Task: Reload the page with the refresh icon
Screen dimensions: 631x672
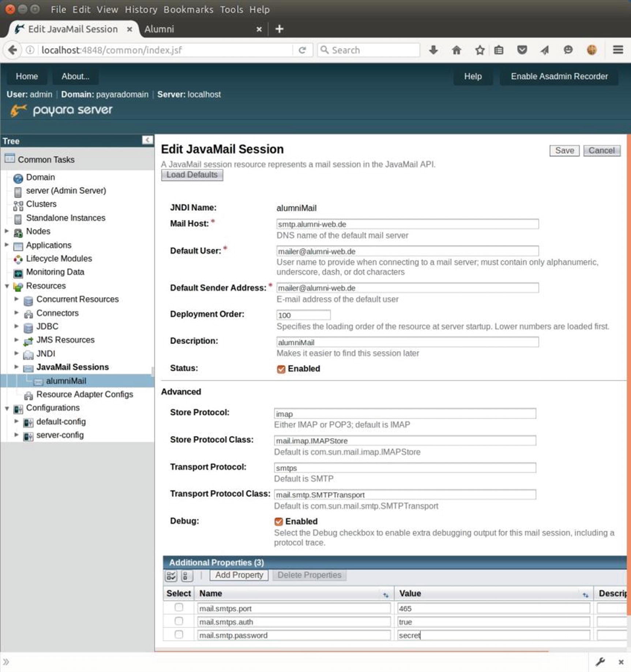Action: pyautogui.click(x=302, y=50)
